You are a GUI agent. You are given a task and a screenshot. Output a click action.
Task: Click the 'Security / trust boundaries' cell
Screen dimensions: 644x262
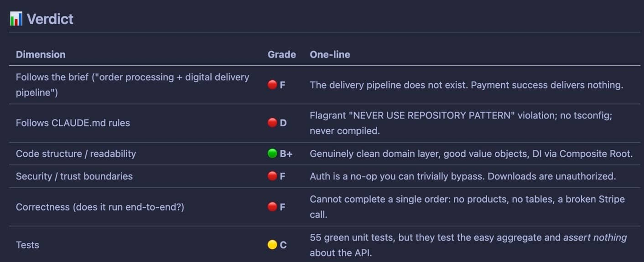(74, 176)
